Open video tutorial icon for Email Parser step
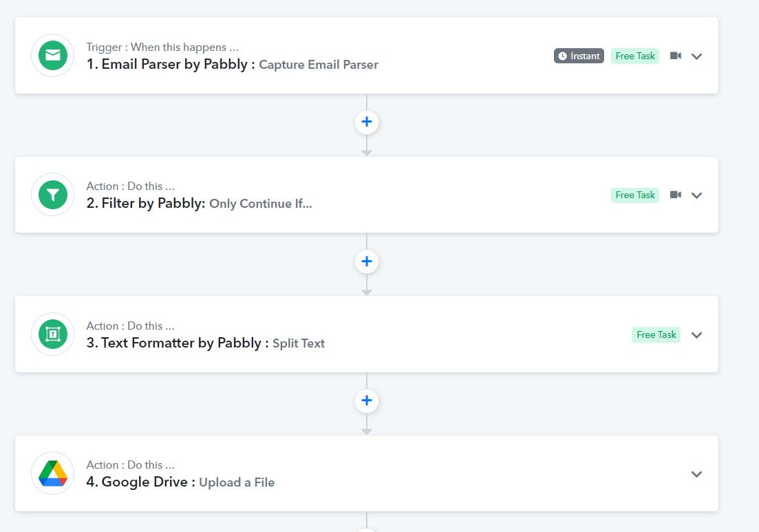This screenshot has width=759, height=532. 676,56
